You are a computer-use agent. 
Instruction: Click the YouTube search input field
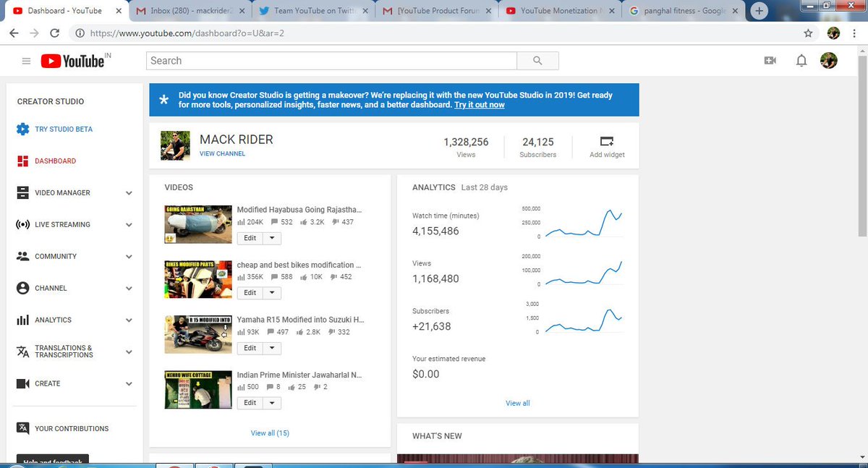point(332,61)
